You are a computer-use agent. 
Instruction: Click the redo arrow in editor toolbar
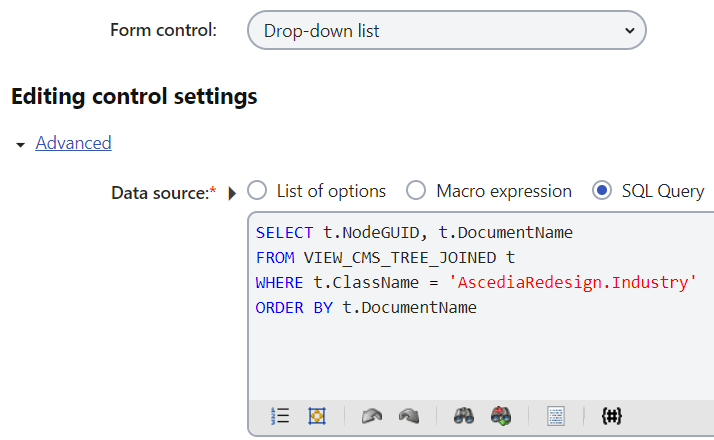point(409,416)
